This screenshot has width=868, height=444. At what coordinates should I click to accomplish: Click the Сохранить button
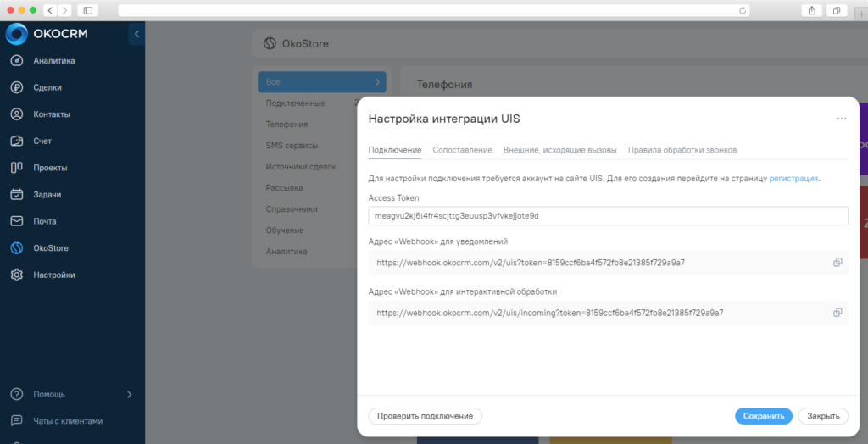pos(763,416)
